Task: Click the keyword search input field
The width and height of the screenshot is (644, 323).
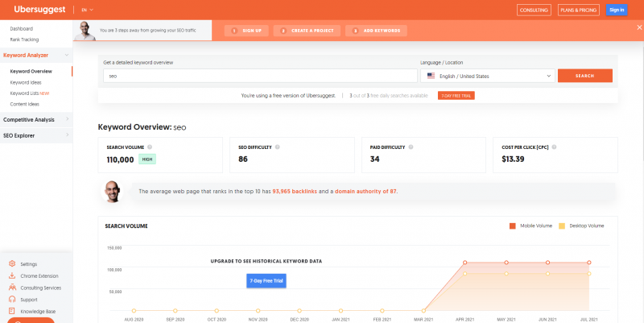Action: tap(260, 76)
